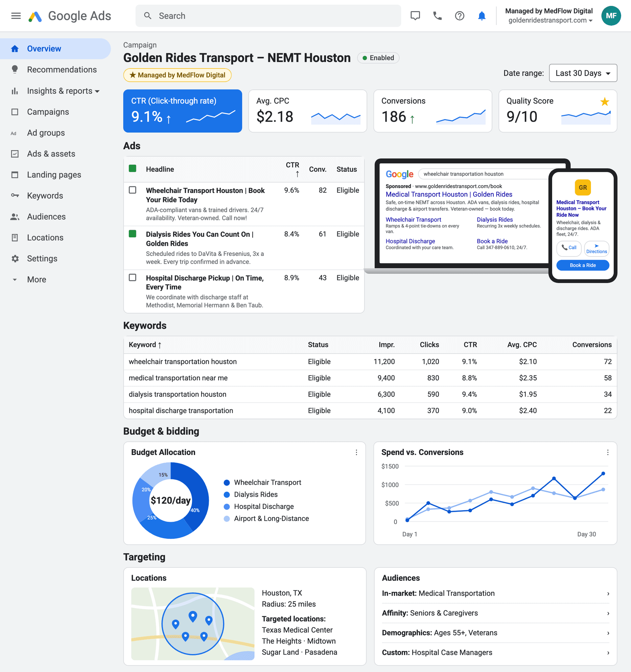This screenshot has width=631, height=672.
Task: Toggle the select-all checkbox in Ads header
Action: [x=132, y=168]
